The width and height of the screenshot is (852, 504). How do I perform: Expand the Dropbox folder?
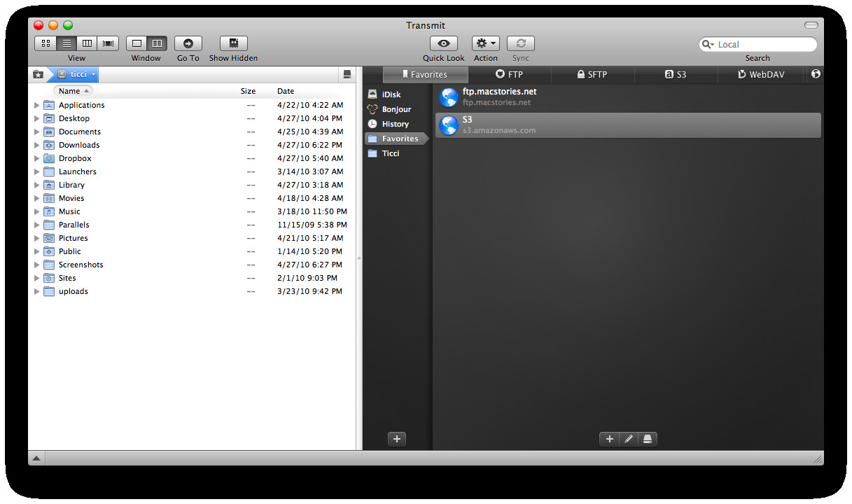37,158
